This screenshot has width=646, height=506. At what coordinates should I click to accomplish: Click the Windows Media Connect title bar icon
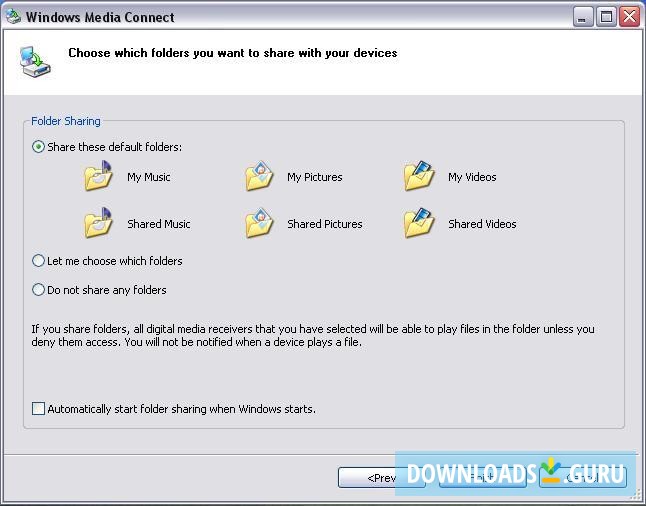click(x=13, y=16)
